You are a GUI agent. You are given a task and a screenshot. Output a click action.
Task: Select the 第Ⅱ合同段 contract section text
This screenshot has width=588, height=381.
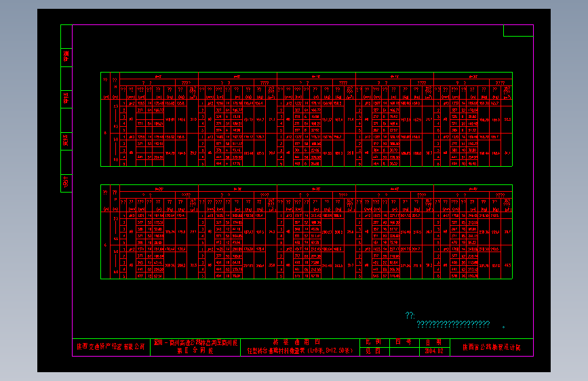(x=195, y=351)
